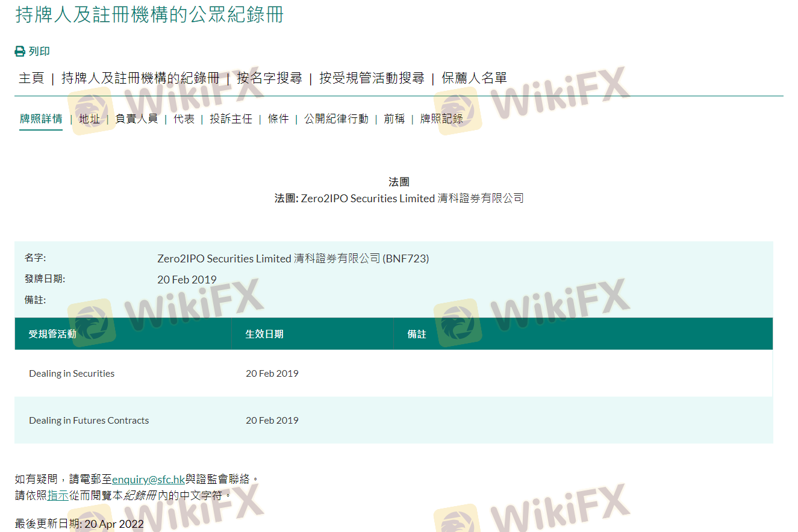
Task: Open the 代表 tab
Action: click(184, 119)
